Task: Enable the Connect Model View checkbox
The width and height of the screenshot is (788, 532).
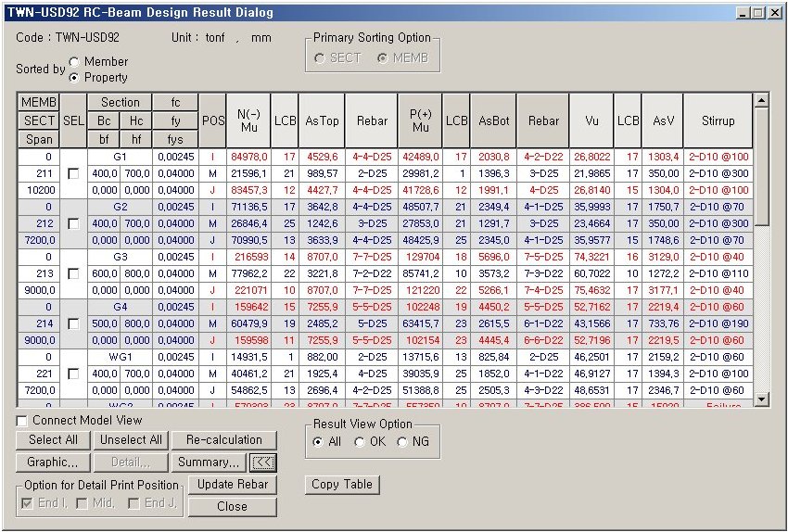Action: (22, 421)
